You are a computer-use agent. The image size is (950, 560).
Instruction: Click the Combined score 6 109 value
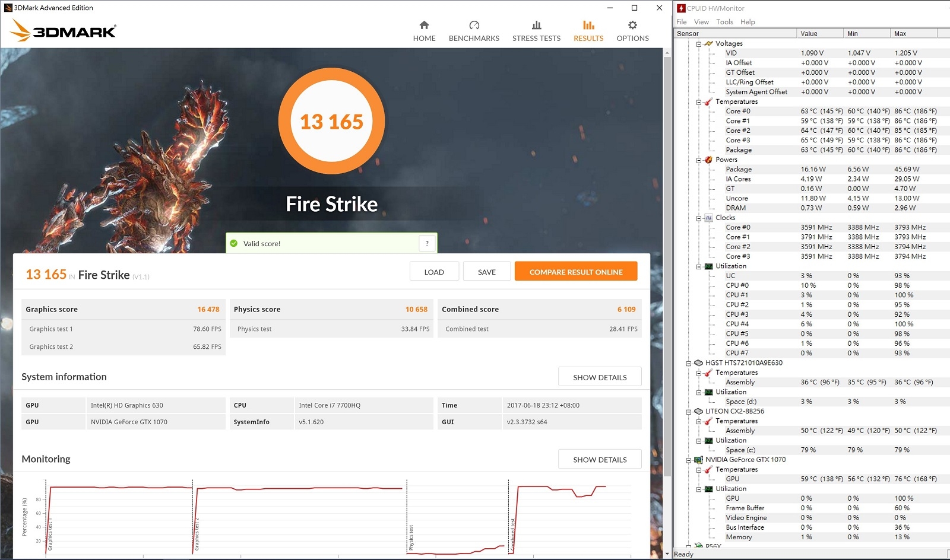(626, 310)
